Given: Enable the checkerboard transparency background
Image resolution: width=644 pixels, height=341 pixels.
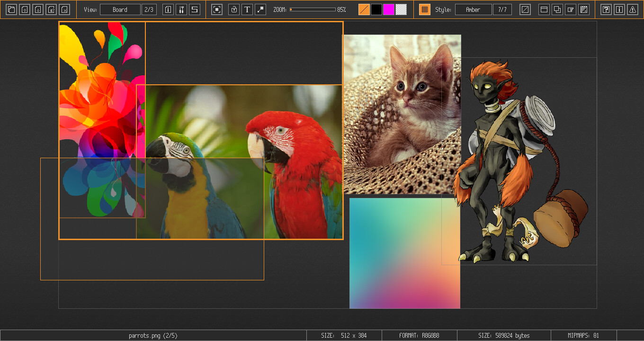Looking at the screenshot, I should (x=401, y=9).
